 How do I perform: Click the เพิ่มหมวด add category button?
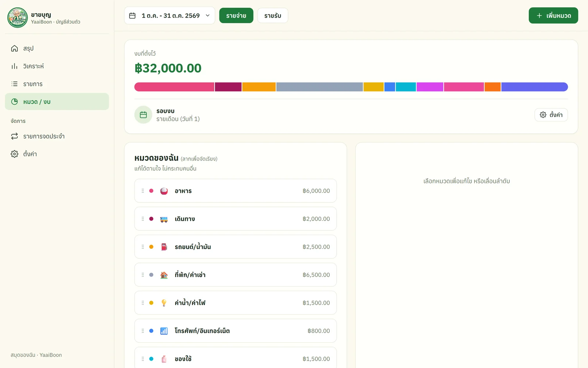point(553,15)
